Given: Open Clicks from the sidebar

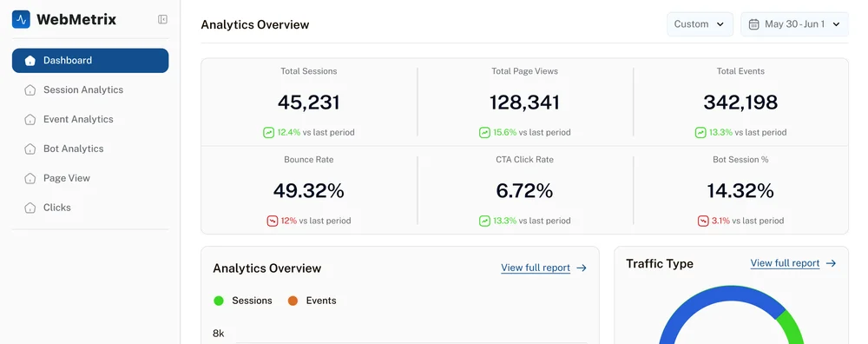Looking at the screenshot, I should (90, 208).
